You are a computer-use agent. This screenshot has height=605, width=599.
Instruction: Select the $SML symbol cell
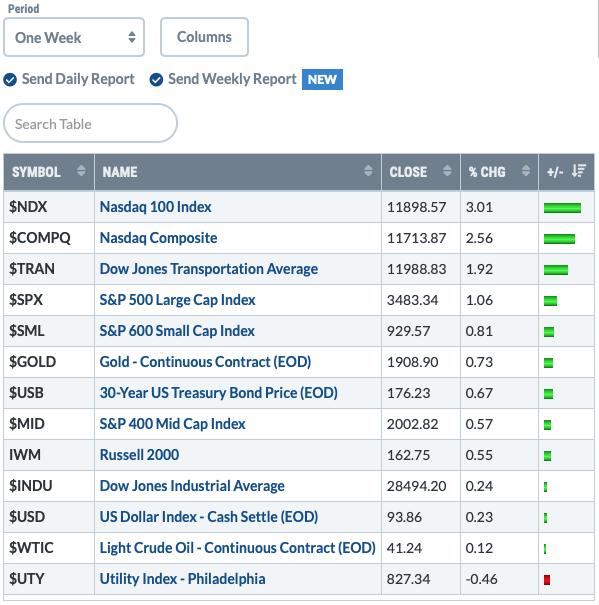click(49, 331)
